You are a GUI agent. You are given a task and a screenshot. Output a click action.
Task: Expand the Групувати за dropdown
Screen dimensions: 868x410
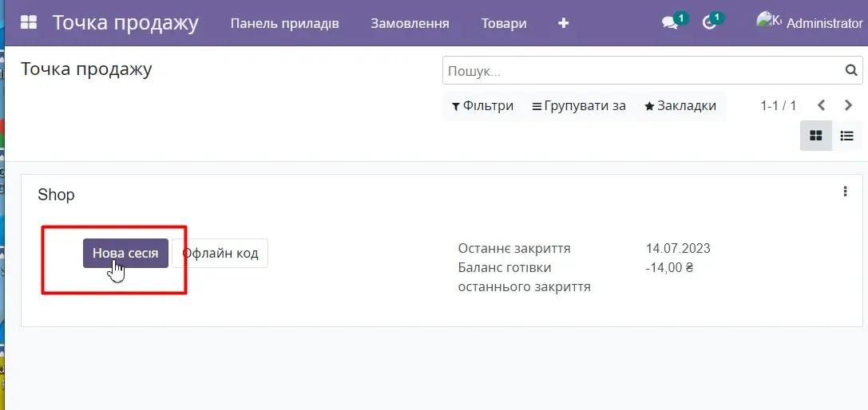579,105
